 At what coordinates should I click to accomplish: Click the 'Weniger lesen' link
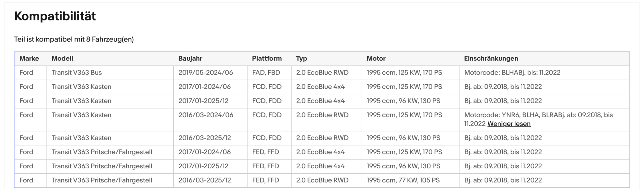(x=509, y=124)
